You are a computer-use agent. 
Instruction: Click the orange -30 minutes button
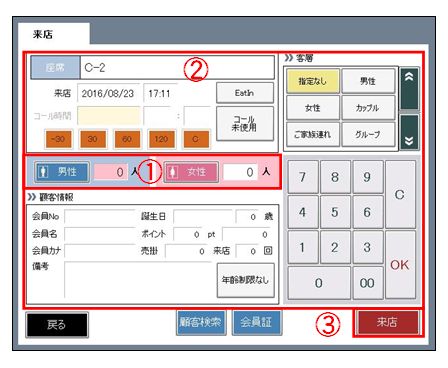58,139
